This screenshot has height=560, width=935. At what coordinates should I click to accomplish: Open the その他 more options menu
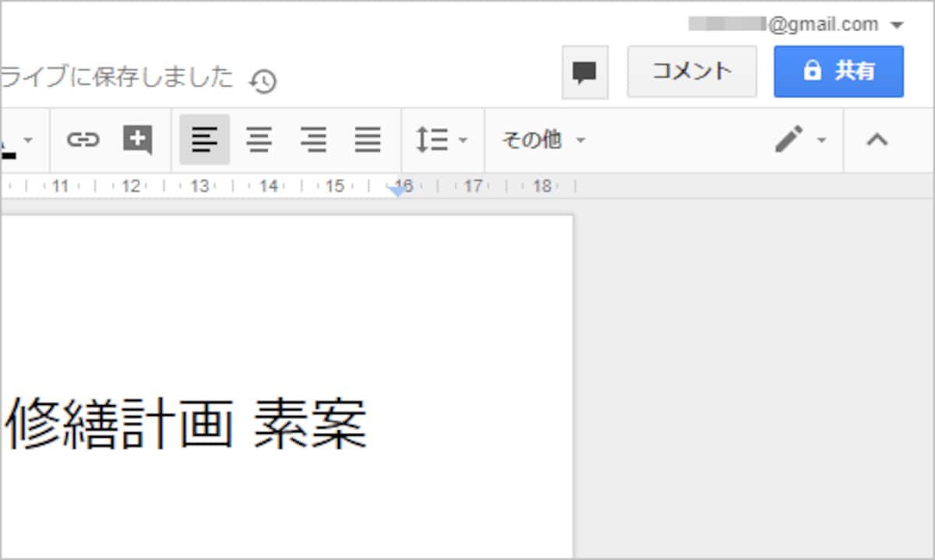(x=543, y=140)
